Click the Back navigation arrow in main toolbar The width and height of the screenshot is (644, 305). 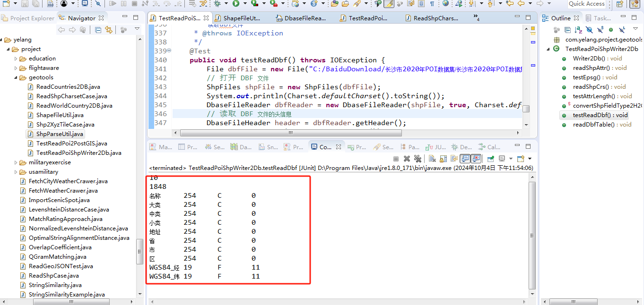click(522, 3)
